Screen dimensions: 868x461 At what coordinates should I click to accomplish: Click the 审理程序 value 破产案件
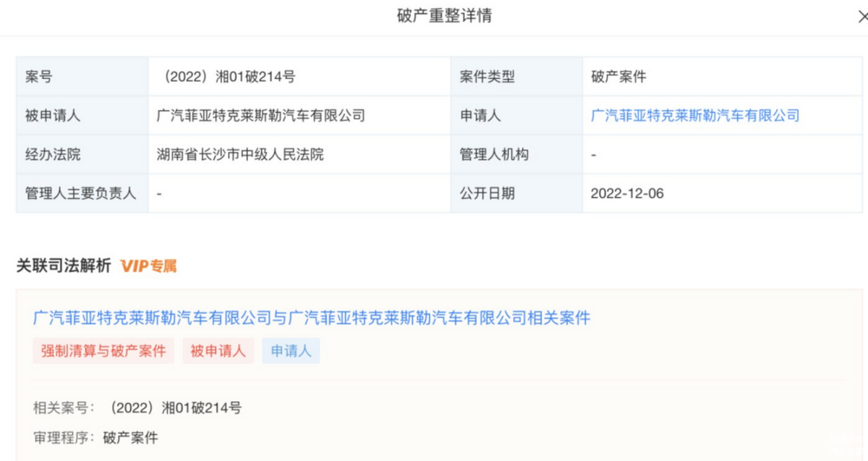[130, 437]
